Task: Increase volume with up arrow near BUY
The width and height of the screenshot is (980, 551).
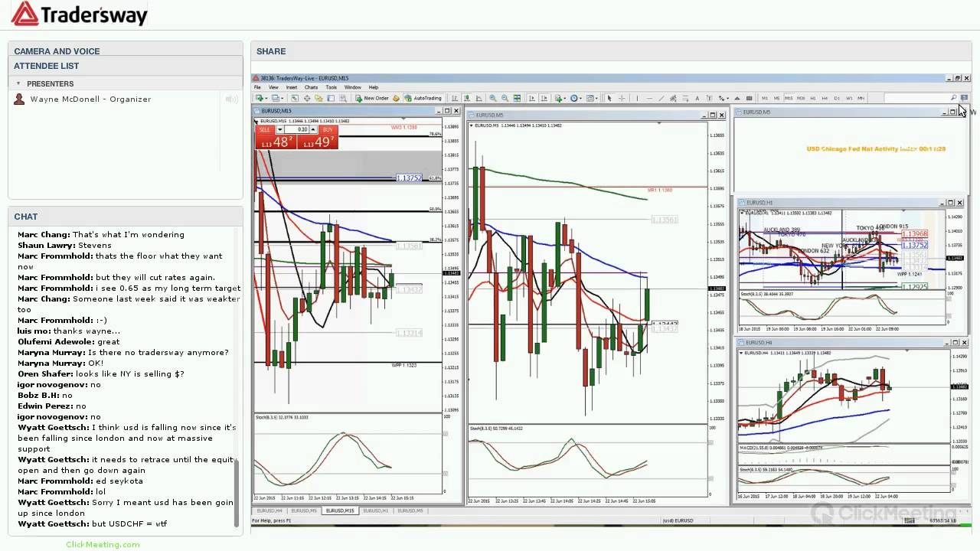Action: click(x=312, y=129)
